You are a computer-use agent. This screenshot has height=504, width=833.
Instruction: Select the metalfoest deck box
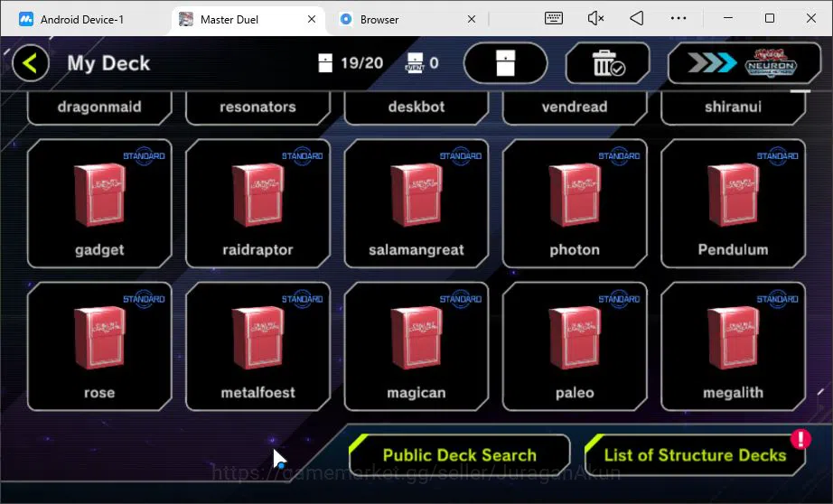coord(257,346)
